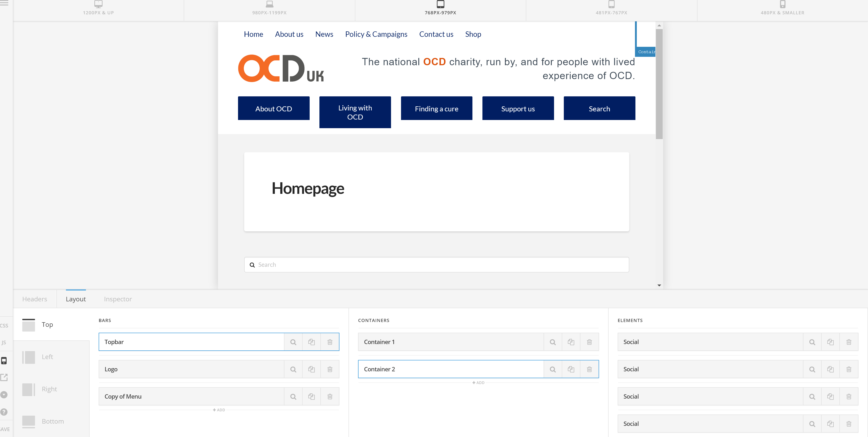
Task: Click duplicate icon for Container 1
Action: tap(571, 342)
